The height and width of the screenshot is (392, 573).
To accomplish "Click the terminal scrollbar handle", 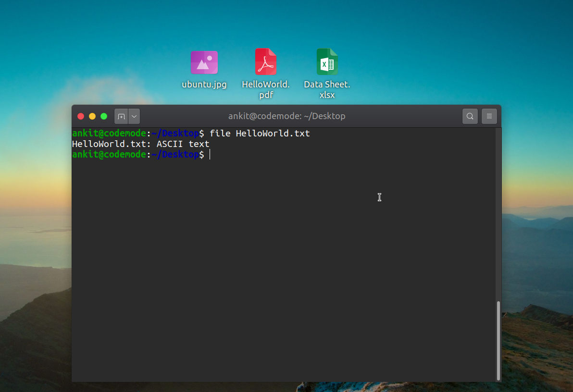I will [498, 340].
